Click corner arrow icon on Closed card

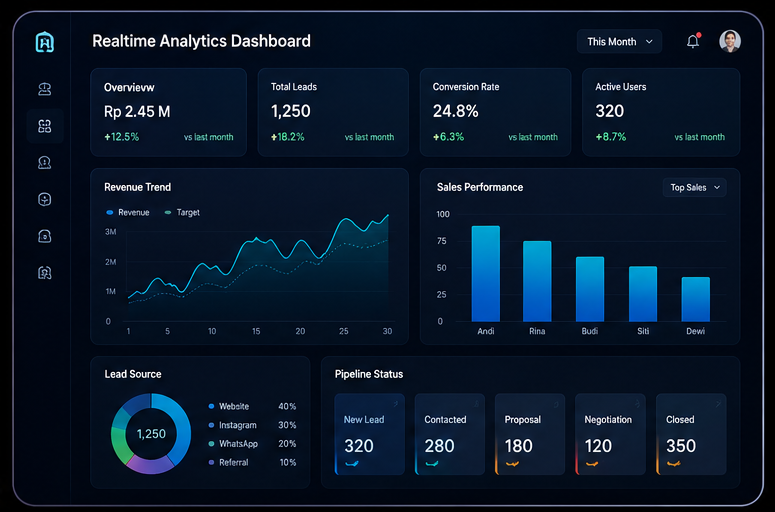coord(718,404)
